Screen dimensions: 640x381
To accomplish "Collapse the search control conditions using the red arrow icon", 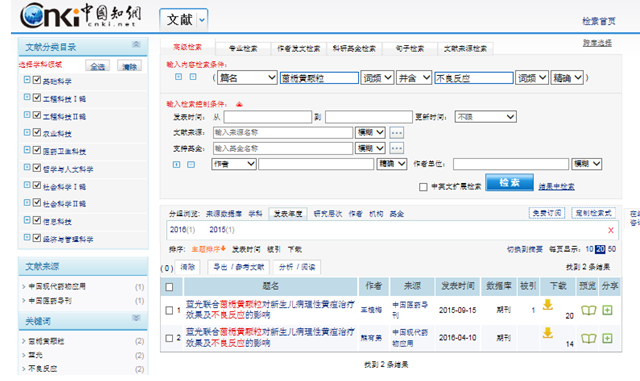I will tap(239, 105).
